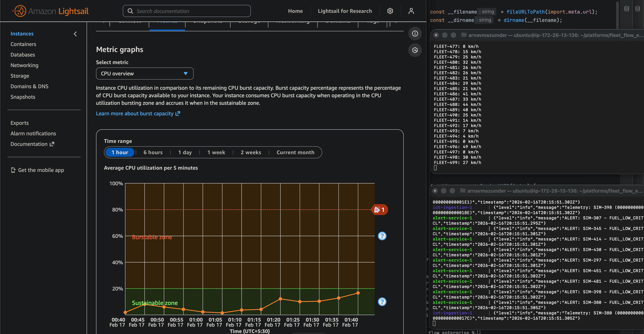Select the 1 hour time range
644x334 pixels.
tap(120, 152)
